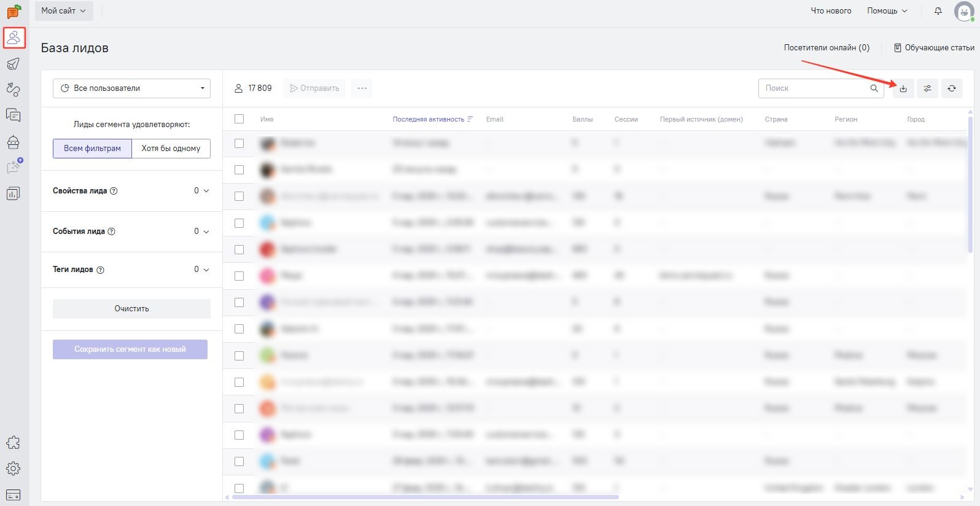Open notifications bell

938,11
